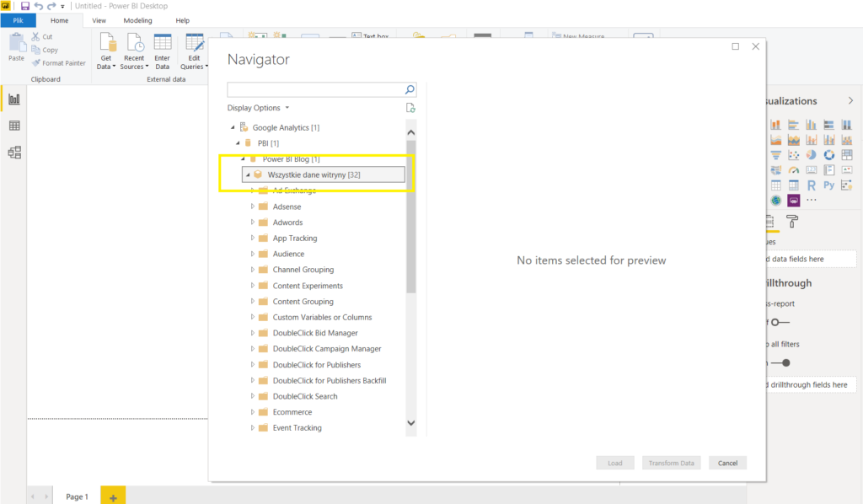
Task: Select the clustered column chart visualization
Action: pyautogui.click(x=811, y=125)
